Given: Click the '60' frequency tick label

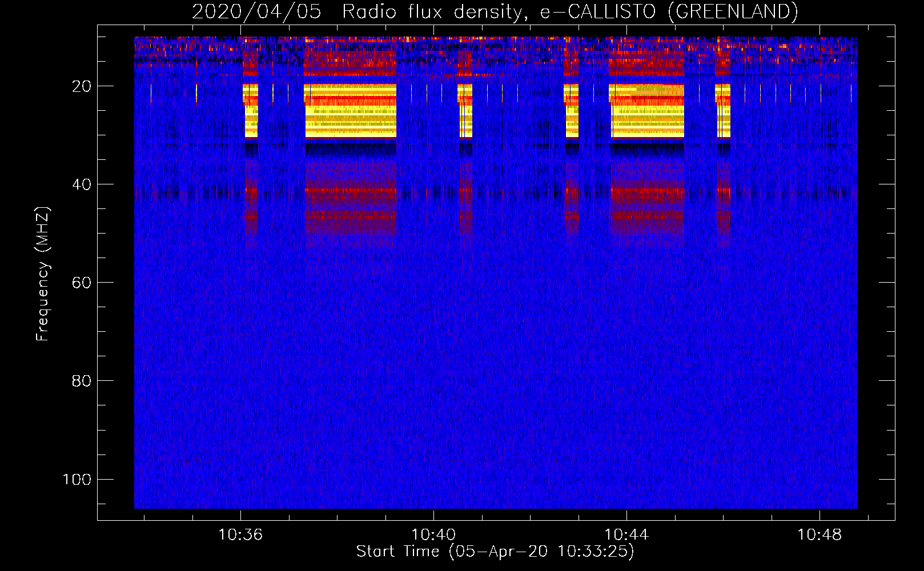Looking at the screenshot, I should [82, 283].
